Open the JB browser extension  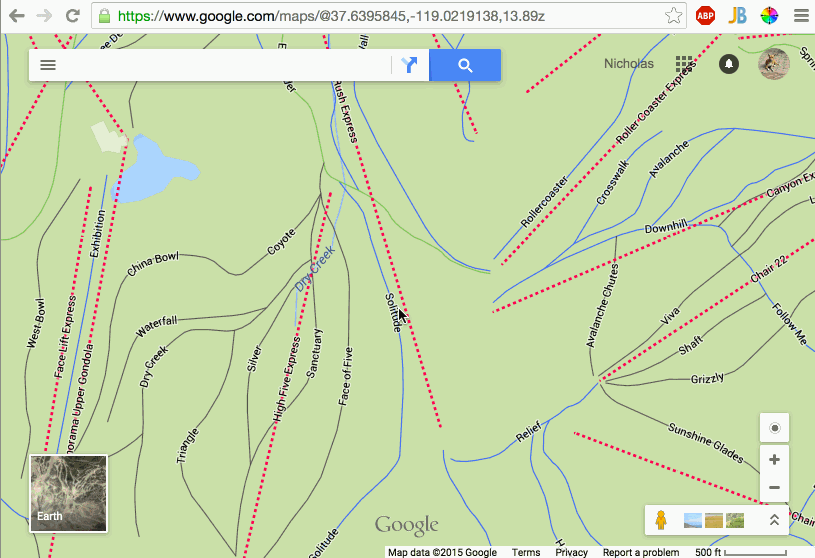click(738, 16)
